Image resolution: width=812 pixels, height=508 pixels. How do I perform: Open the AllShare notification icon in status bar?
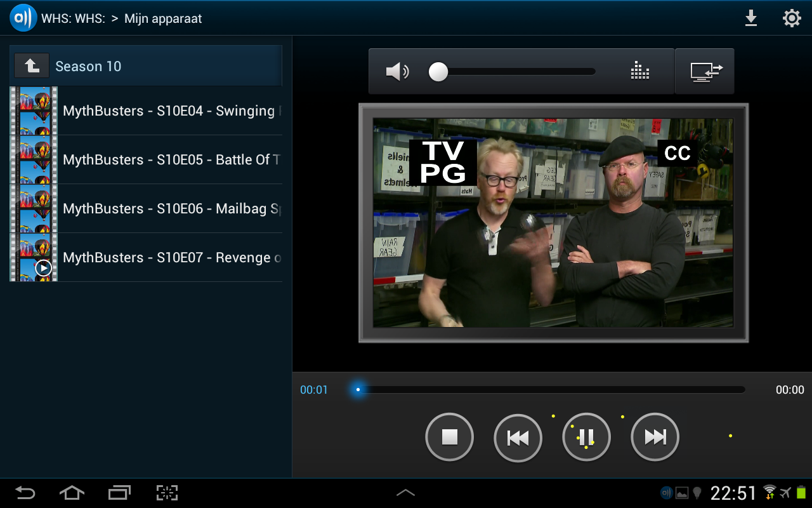pyautogui.click(x=667, y=493)
